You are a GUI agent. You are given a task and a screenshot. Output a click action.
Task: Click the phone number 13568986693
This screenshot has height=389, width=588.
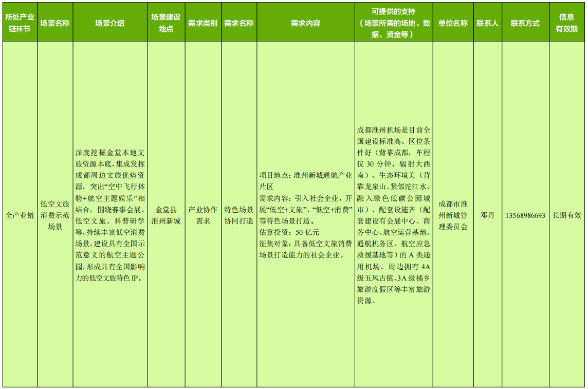click(525, 215)
